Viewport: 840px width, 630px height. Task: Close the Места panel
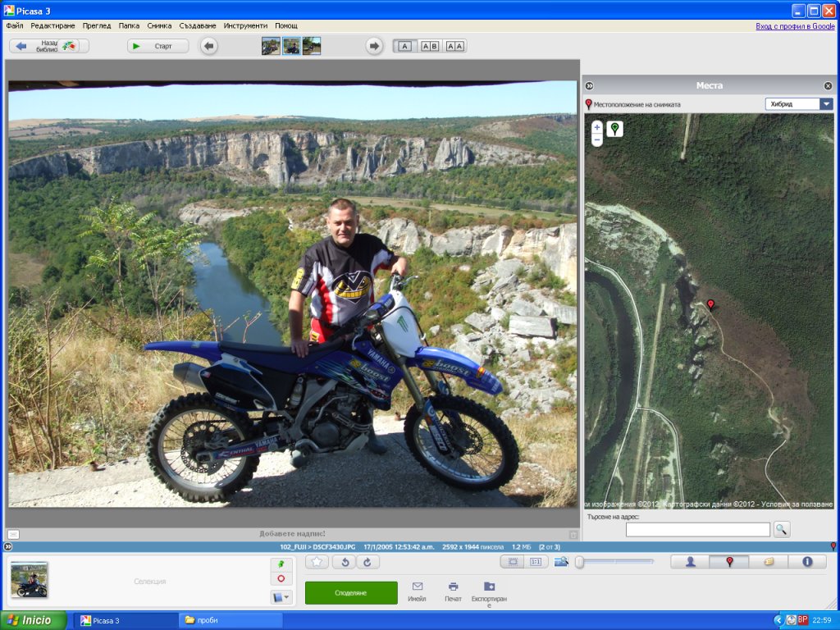click(828, 85)
